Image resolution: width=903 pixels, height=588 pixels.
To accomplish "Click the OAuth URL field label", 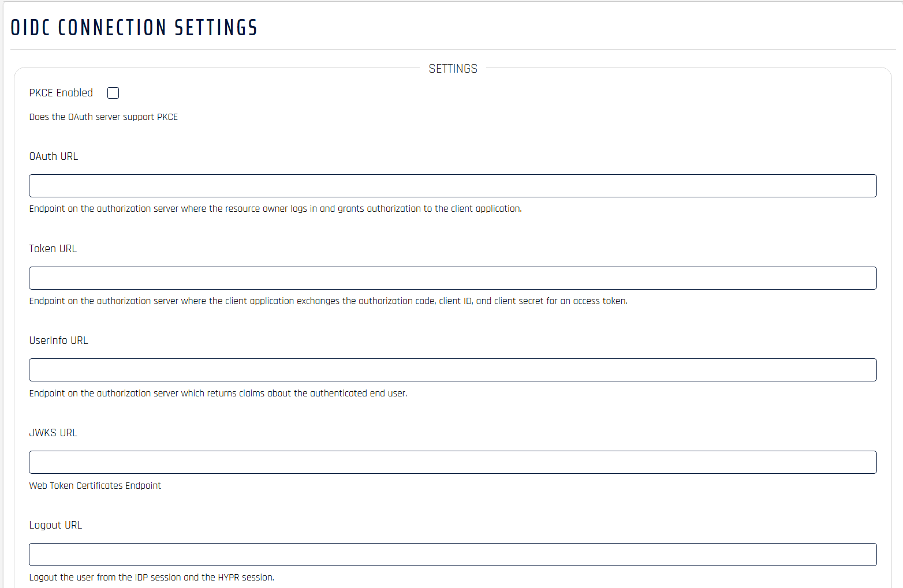I will pyautogui.click(x=53, y=156).
